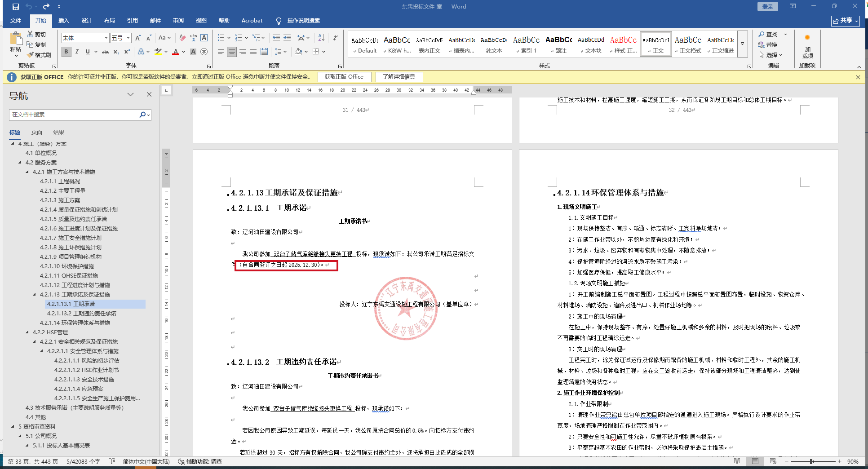The height and width of the screenshot is (469, 868).
Task: Switch to read mode view in status bar
Action: [x=737, y=461]
